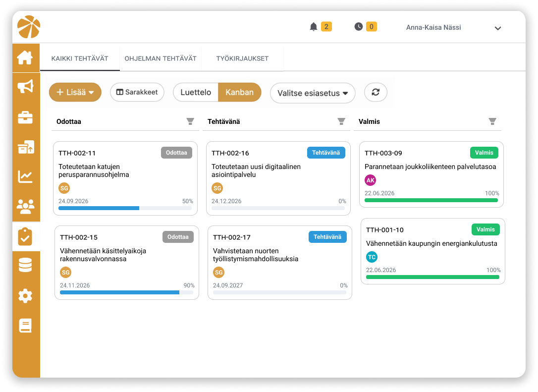
Task: Open the briefcase icon in sidebar
Action: (x=25, y=117)
